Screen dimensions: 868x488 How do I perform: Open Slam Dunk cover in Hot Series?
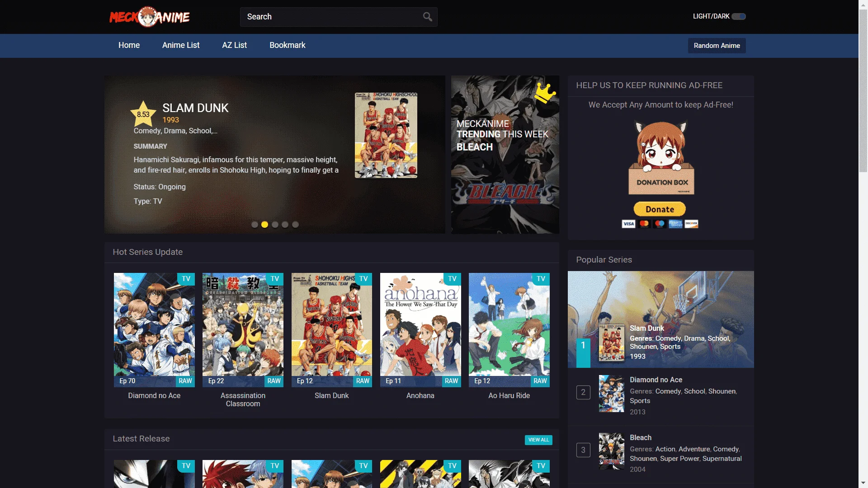[331, 330]
